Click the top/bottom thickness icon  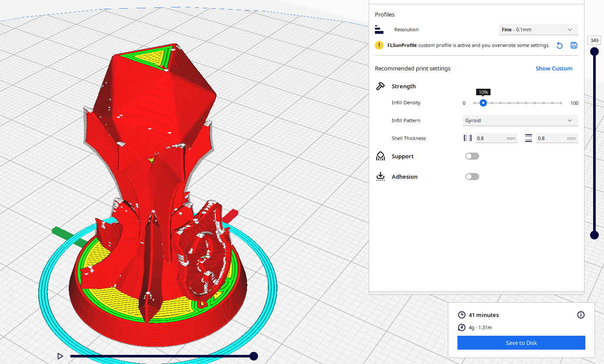pyautogui.click(x=528, y=137)
